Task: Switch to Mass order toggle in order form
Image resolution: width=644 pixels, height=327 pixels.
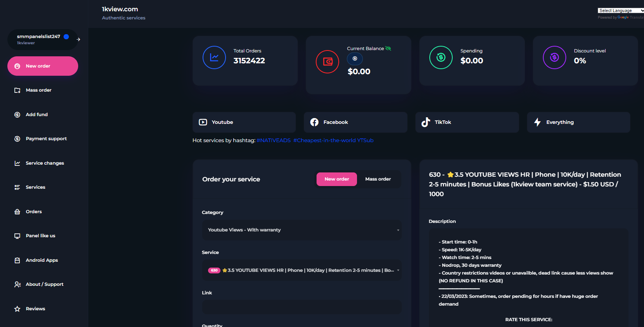Action: pyautogui.click(x=378, y=179)
